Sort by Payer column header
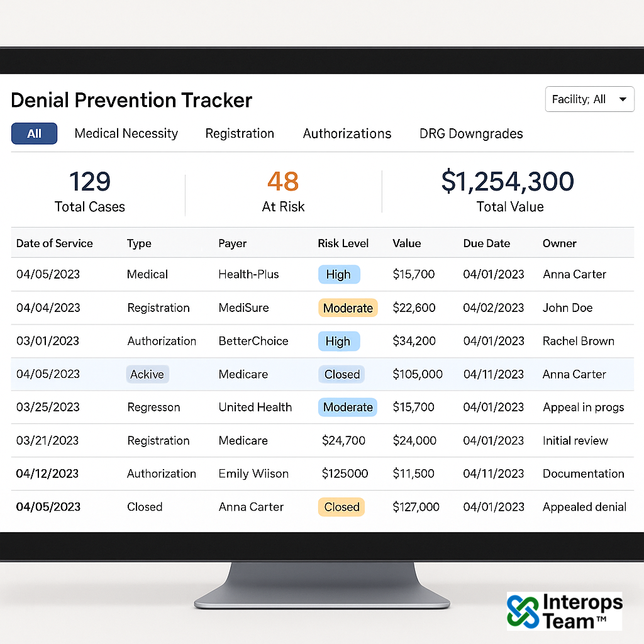644x644 pixels. [x=232, y=243]
